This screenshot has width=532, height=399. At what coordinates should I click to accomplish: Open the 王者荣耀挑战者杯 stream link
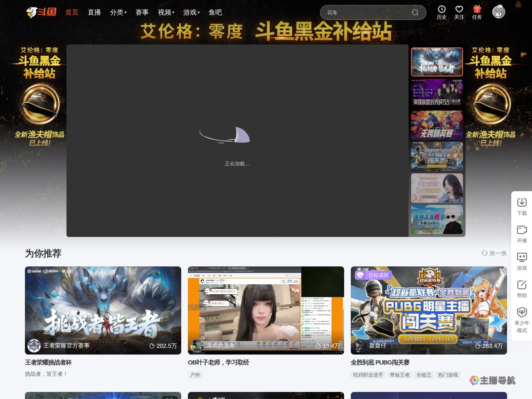tap(48, 362)
